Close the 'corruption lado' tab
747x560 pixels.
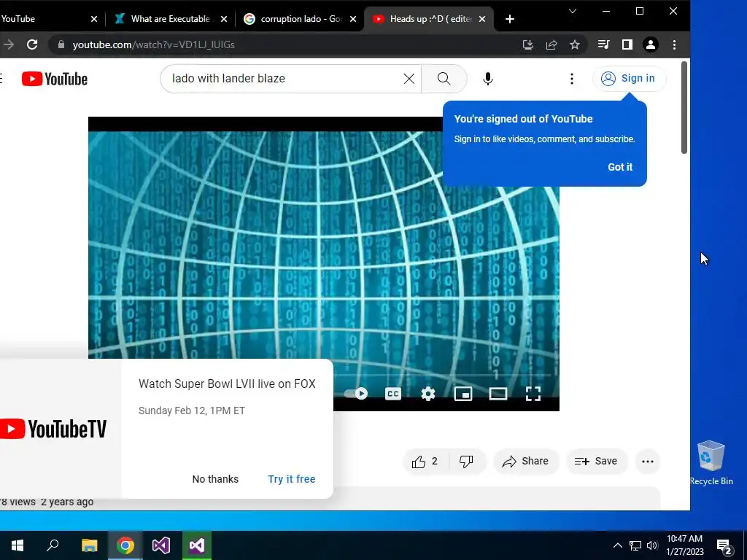(x=353, y=19)
